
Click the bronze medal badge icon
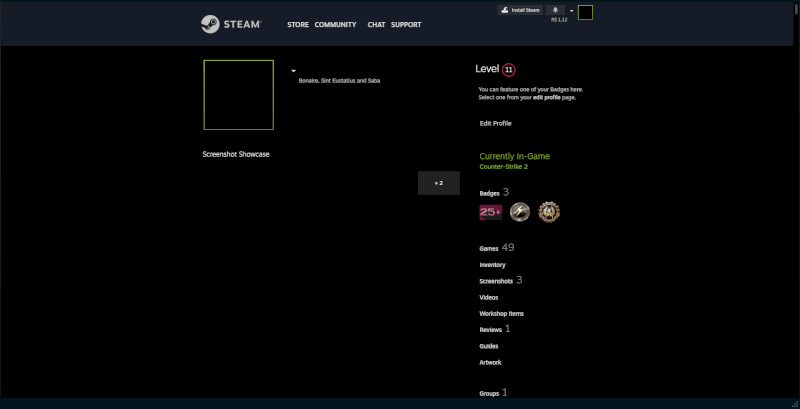click(549, 212)
